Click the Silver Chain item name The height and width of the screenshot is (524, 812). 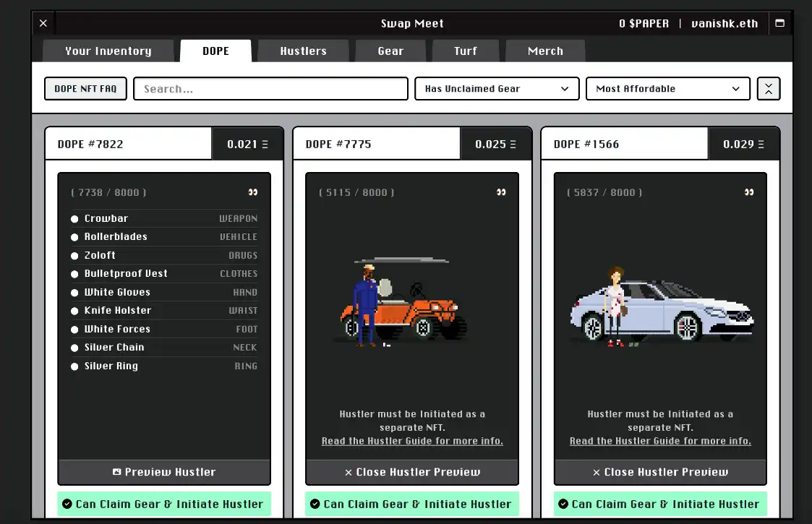pos(114,347)
